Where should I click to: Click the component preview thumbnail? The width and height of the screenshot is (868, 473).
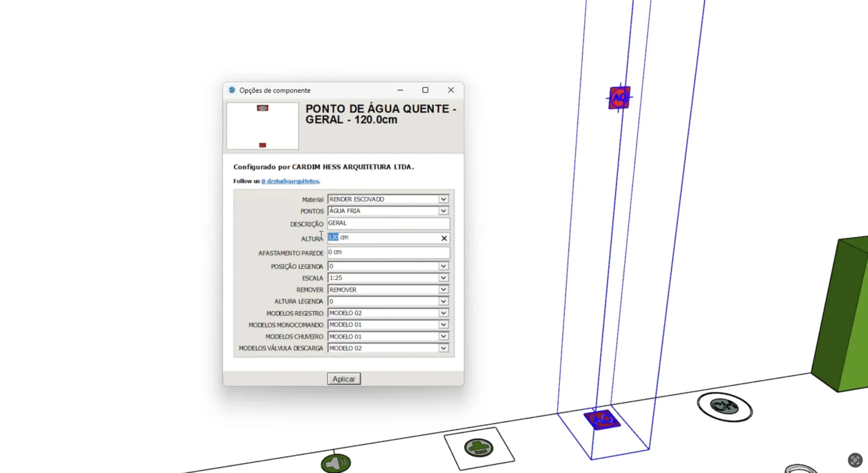click(262, 126)
